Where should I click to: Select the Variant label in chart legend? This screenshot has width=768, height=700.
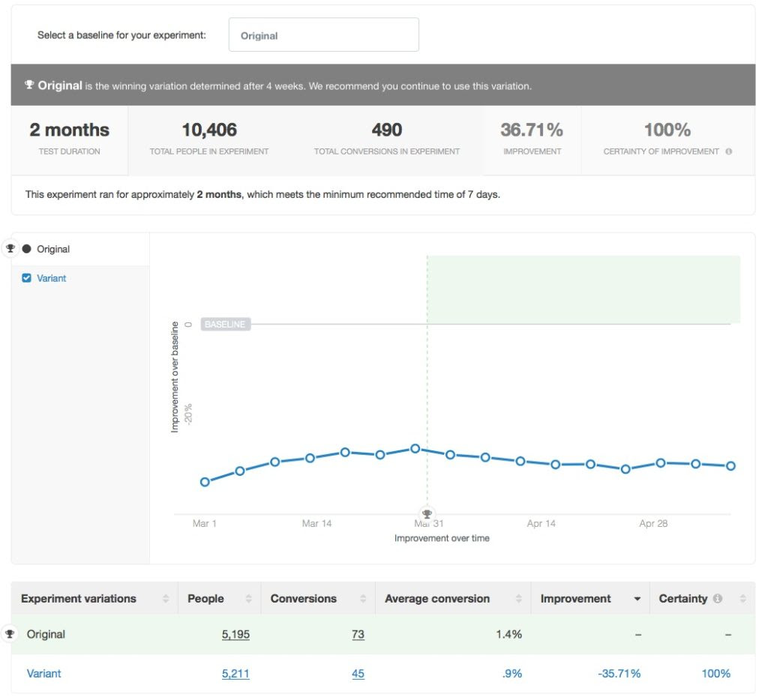(x=52, y=278)
